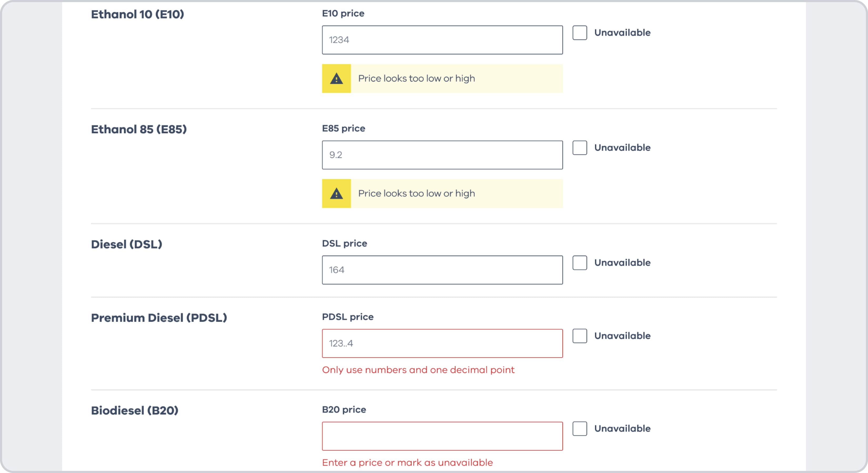868x473 pixels.
Task: Click the E85 warning triangle icon
Action: 336,194
